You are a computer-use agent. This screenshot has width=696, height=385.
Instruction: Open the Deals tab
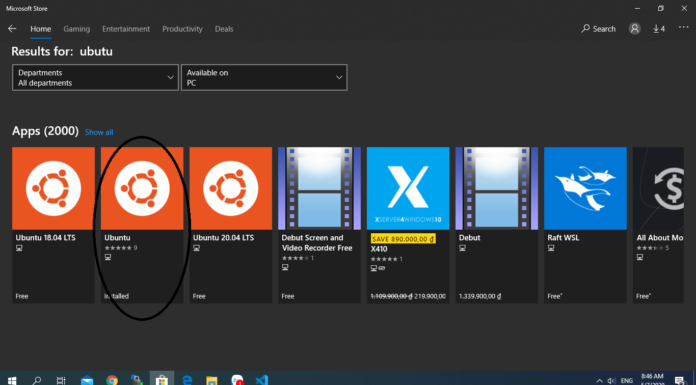click(224, 29)
